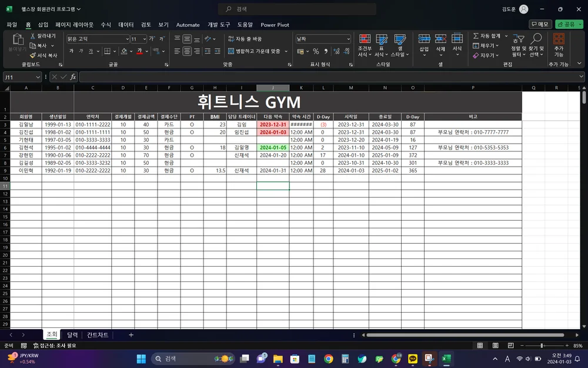Open the fill color dropdown arrow
This screenshot has width=588, height=368.
pos(131,52)
